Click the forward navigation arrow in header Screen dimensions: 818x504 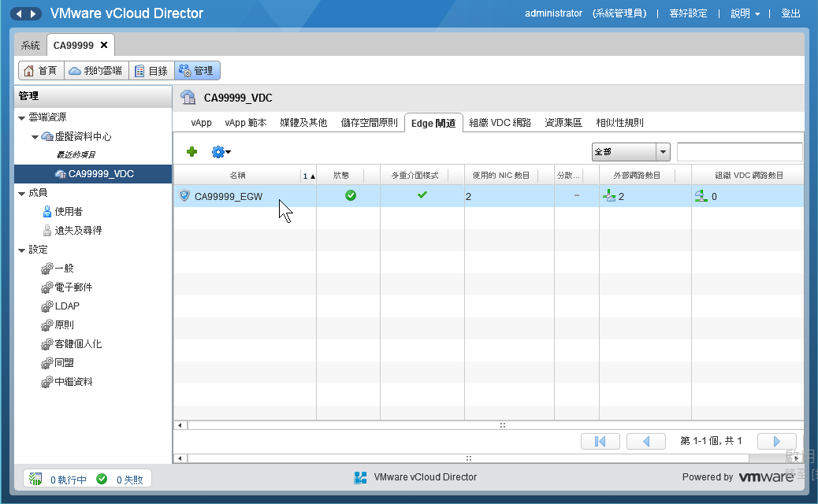click(x=33, y=13)
